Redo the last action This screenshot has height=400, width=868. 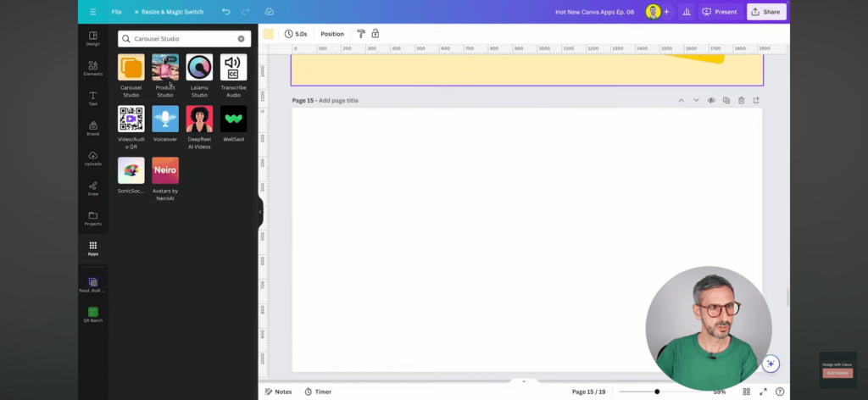click(x=246, y=12)
